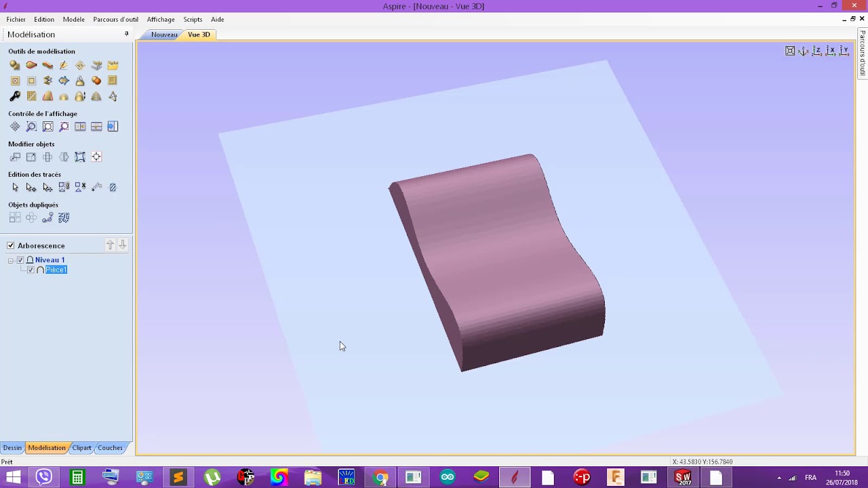Click the import component folder icon
Screen dimensions: 868x488
pyautogui.click(x=113, y=65)
